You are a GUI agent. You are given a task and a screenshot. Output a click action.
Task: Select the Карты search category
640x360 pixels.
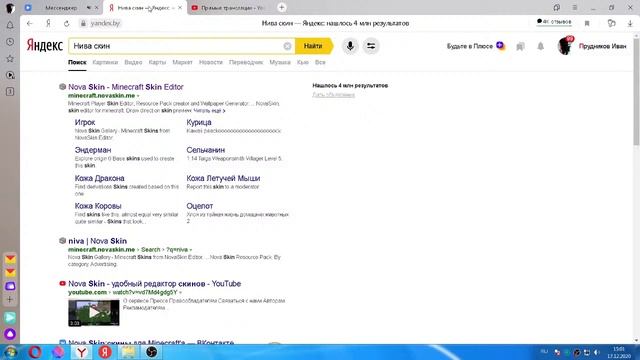tap(157, 62)
